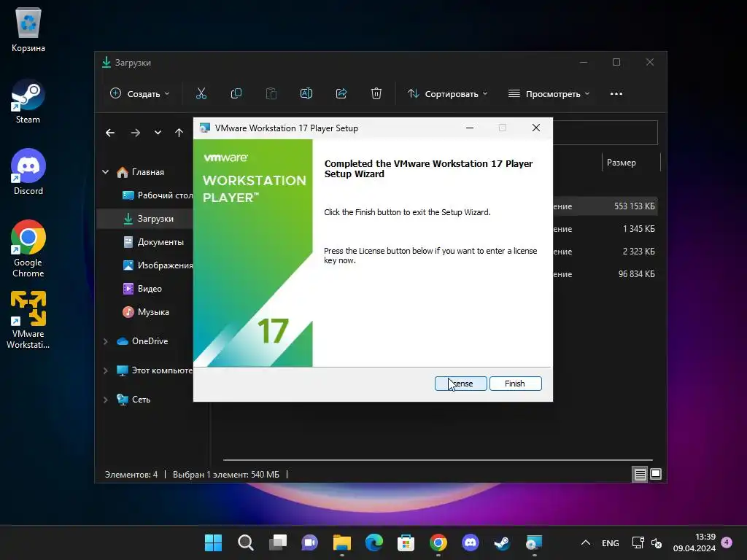Expand the OneDrive tree node
The height and width of the screenshot is (560, 747).
[x=105, y=341]
